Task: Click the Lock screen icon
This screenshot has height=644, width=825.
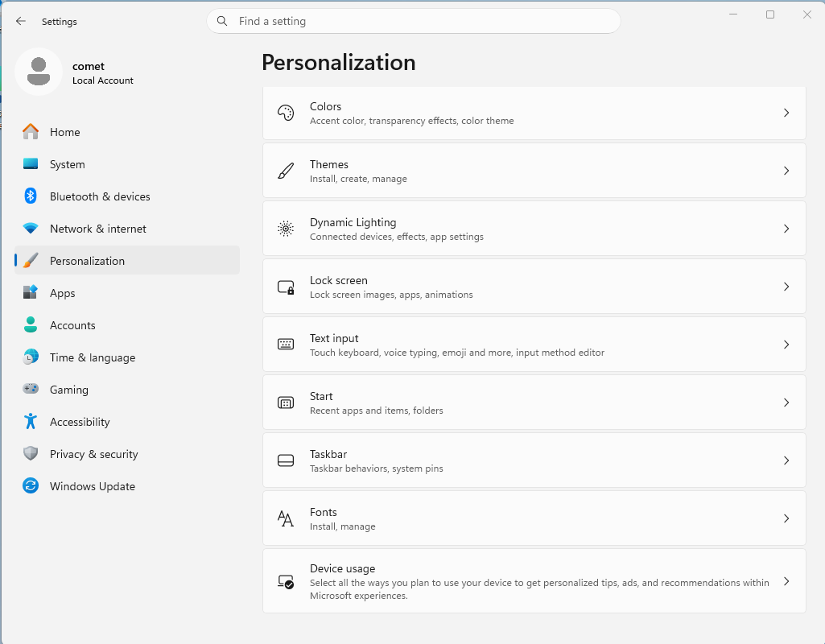Action: tap(286, 287)
